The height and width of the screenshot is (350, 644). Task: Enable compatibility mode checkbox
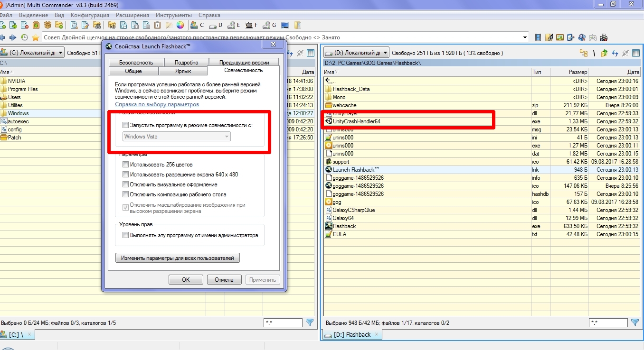click(x=125, y=125)
